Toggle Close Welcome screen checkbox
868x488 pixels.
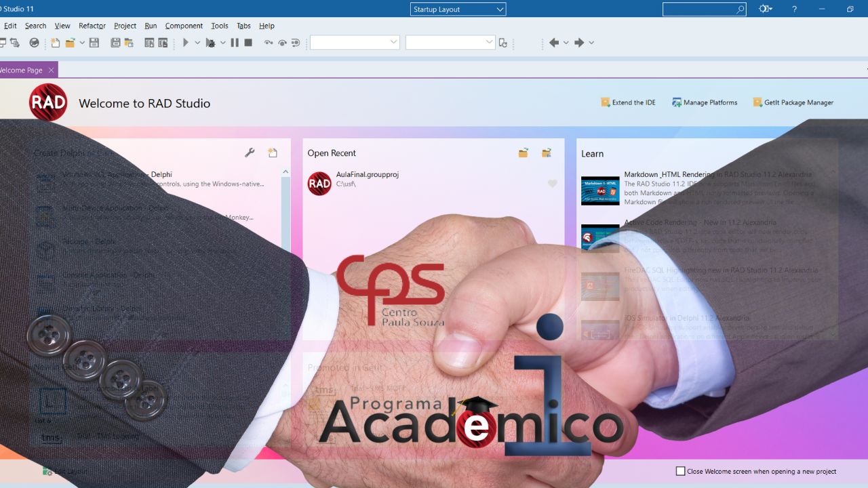[x=681, y=471]
